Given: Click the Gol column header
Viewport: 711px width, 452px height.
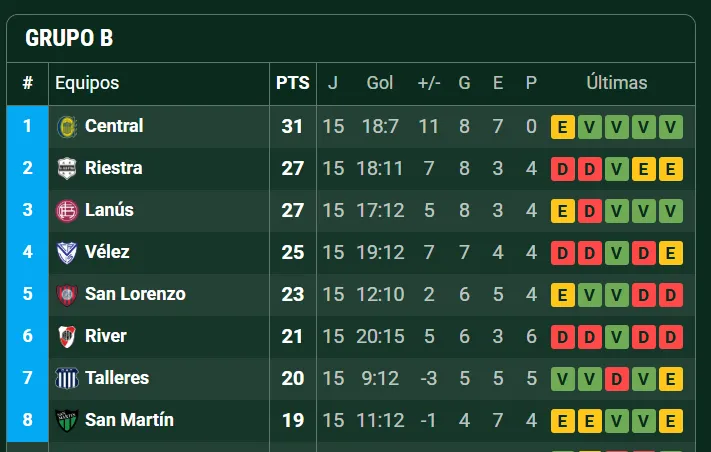Looking at the screenshot, I should coord(380,83).
